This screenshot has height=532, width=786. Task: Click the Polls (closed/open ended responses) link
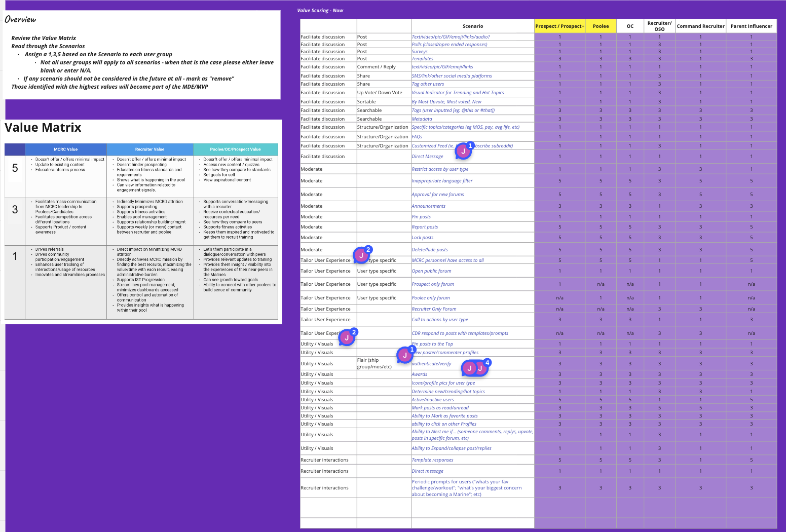(450, 45)
